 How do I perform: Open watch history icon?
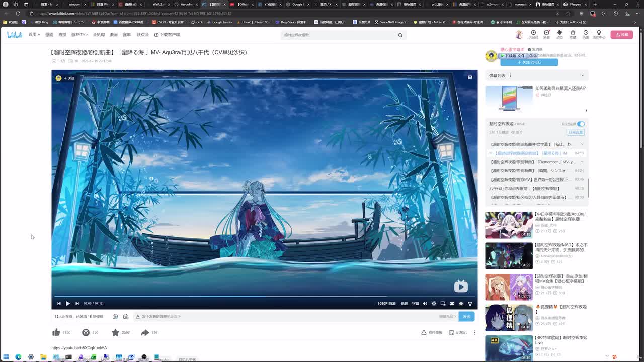pos(586,34)
